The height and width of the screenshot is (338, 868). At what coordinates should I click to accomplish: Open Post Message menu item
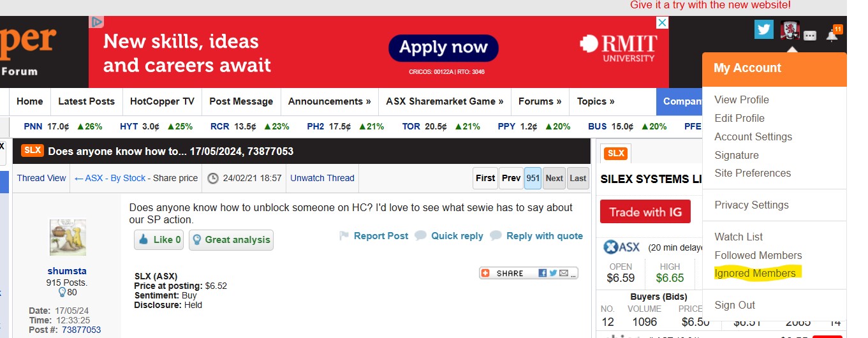pyautogui.click(x=241, y=101)
